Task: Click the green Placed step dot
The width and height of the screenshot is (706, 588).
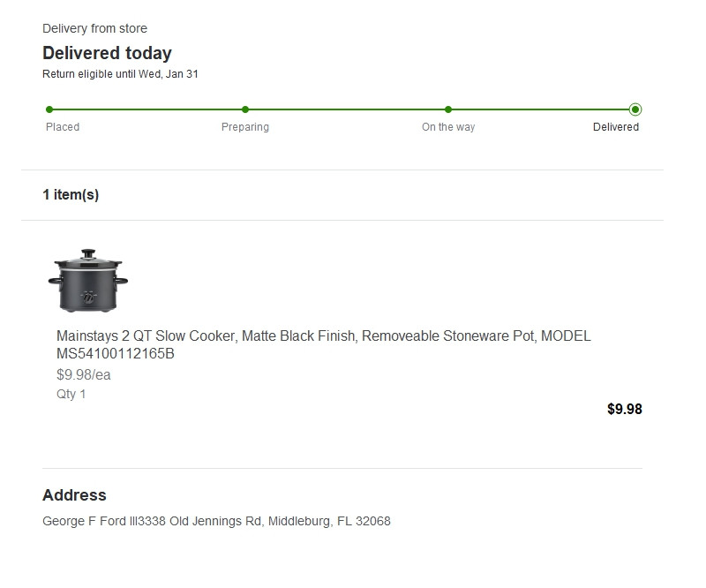Action: [49, 109]
